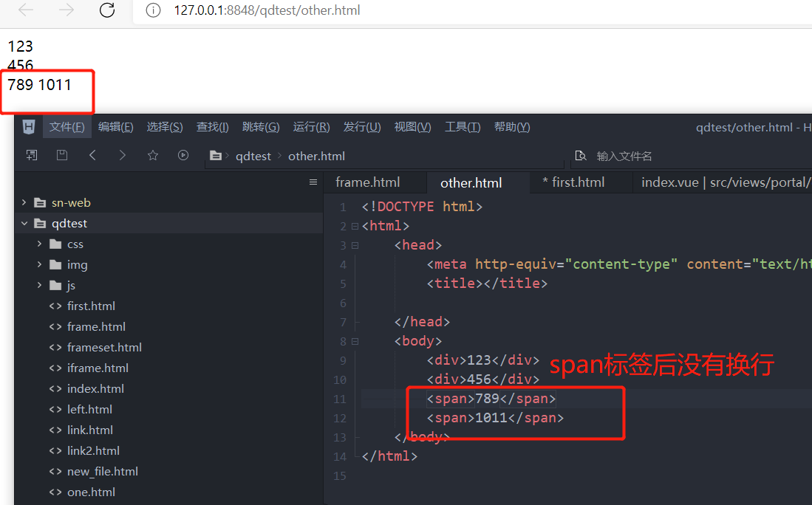This screenshot has height=505, width=812.
Task: Click the address bar URL 127.0.0.1:8848/qdtest/other.html
Action: point(267,10)
